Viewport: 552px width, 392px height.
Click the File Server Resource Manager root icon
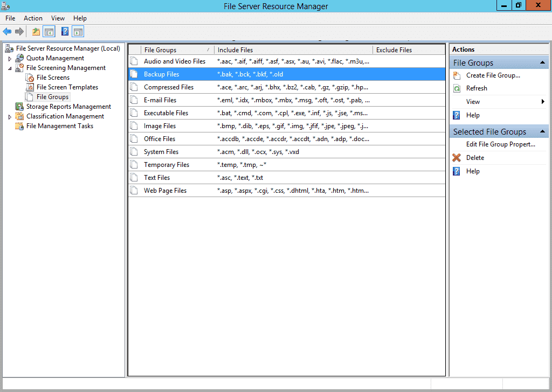pyautogui.click(x=9, y=48)
